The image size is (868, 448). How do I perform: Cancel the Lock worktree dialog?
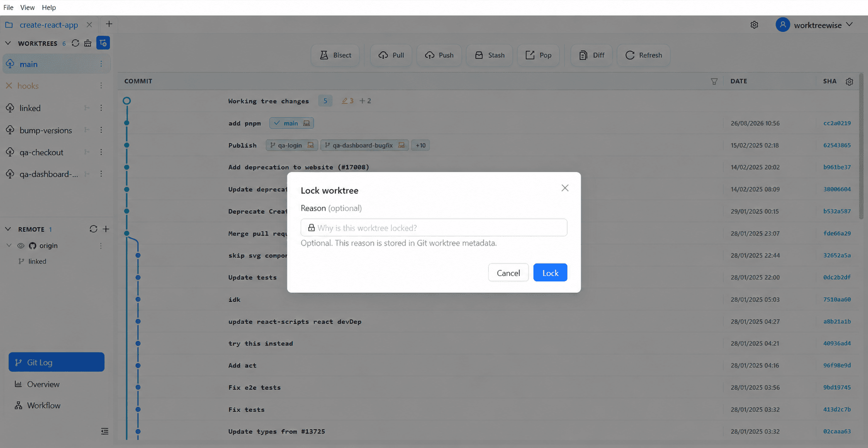tap(508, 272)
